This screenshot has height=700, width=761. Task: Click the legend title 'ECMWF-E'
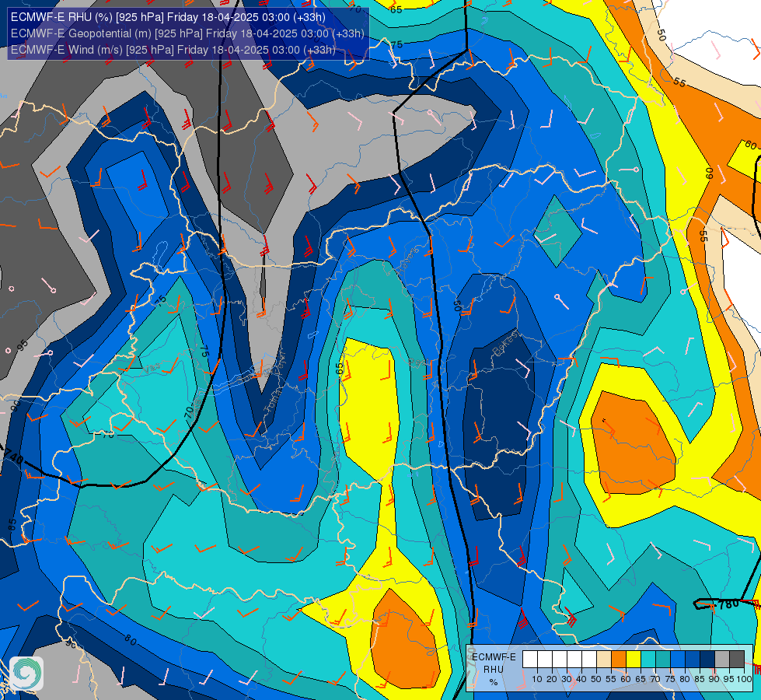[494, 656]
